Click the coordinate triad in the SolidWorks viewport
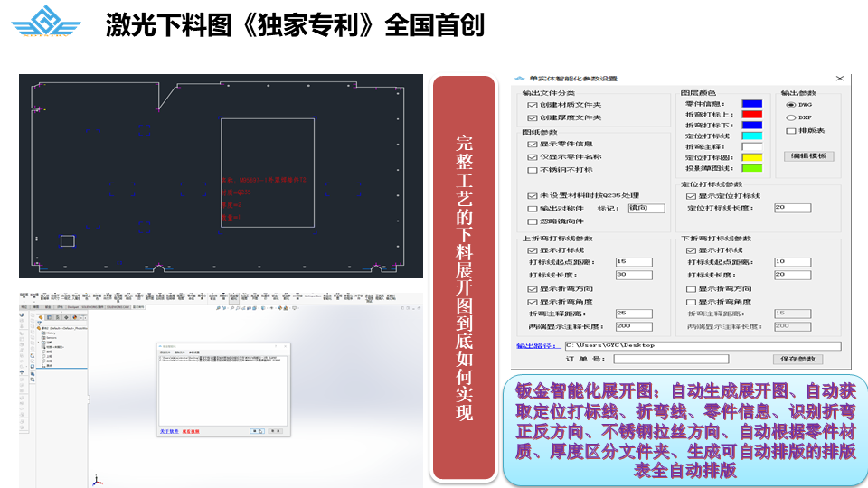Viewport: 868px width, 488px height. pos(98,482)
